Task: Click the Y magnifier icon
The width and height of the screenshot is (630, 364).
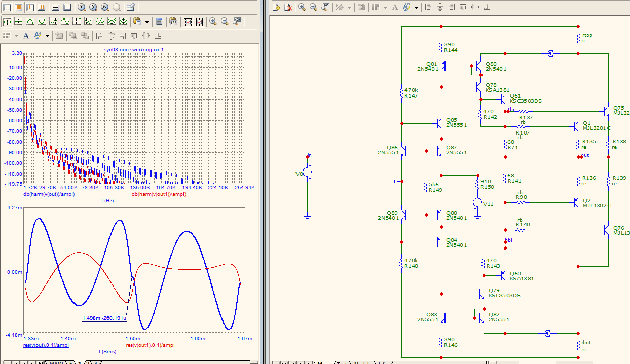Action: [93, 7]
